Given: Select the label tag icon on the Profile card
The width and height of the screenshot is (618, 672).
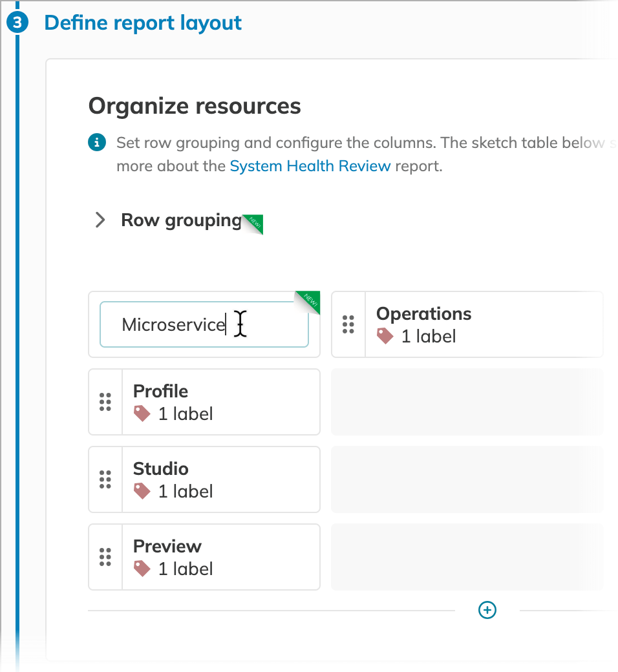Looking at the screenshot, I should pyautogui.click(x=141, y=414).
